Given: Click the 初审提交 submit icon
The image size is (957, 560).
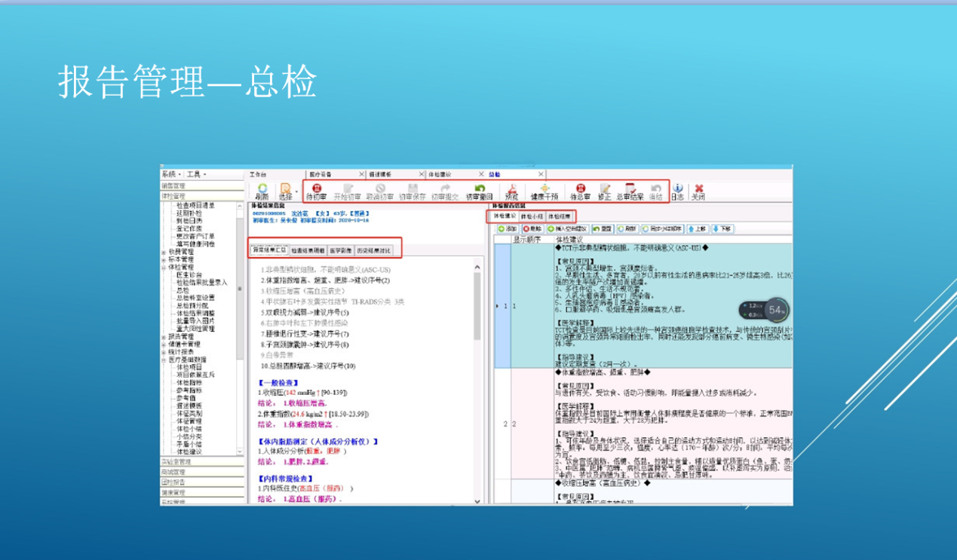Looking at the screenshot, I should click(x=445, y=191).
